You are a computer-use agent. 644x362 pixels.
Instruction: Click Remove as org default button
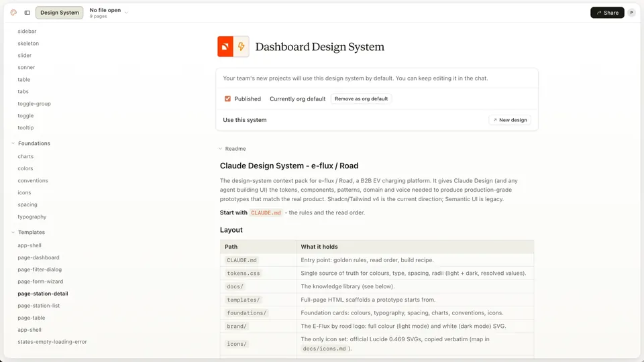coord(361,99)
